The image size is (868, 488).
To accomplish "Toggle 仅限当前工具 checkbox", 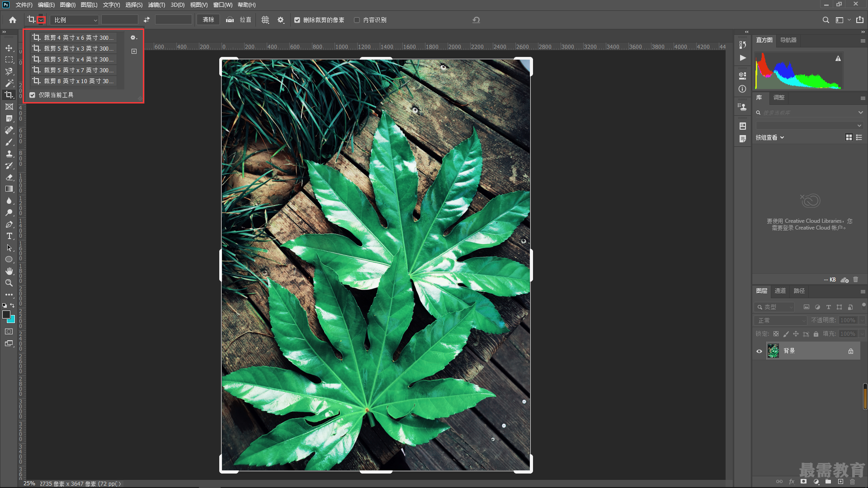I will (x=32, y=95).
